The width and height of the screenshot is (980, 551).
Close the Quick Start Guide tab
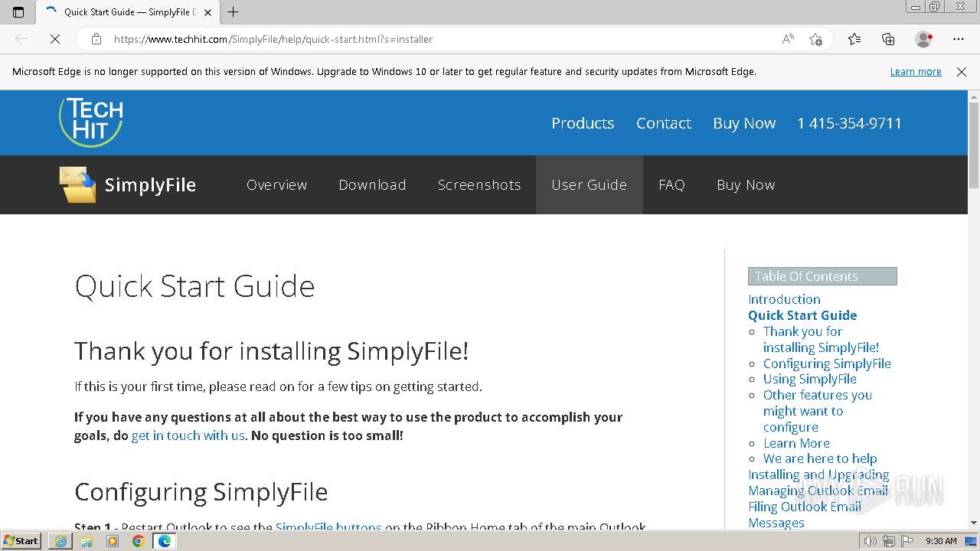(x=207, y=12)
